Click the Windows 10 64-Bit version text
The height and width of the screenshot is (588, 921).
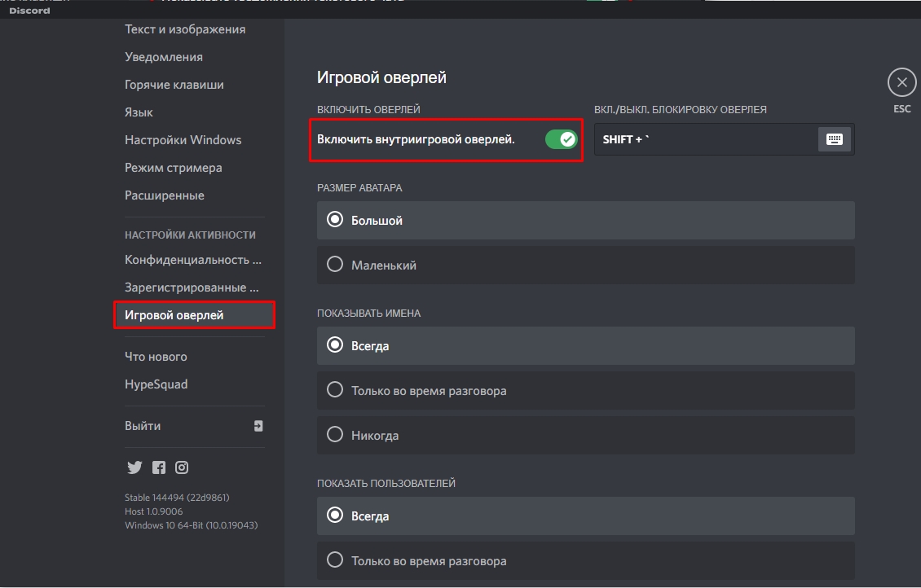coord(191,525)
